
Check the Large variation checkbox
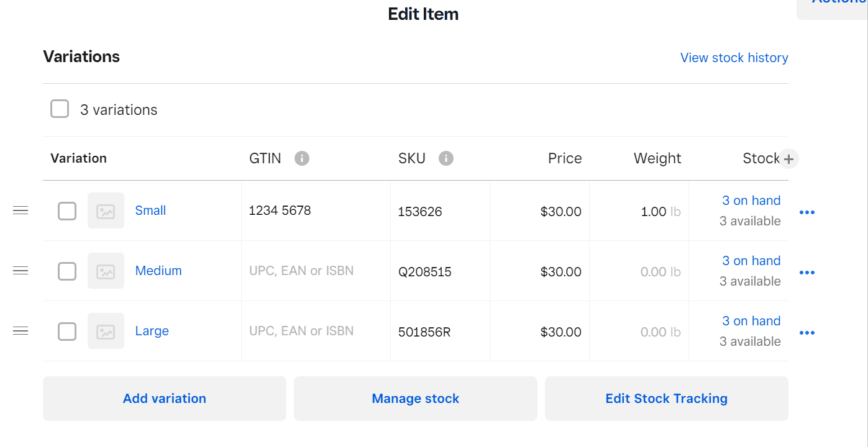click(67, 332)
